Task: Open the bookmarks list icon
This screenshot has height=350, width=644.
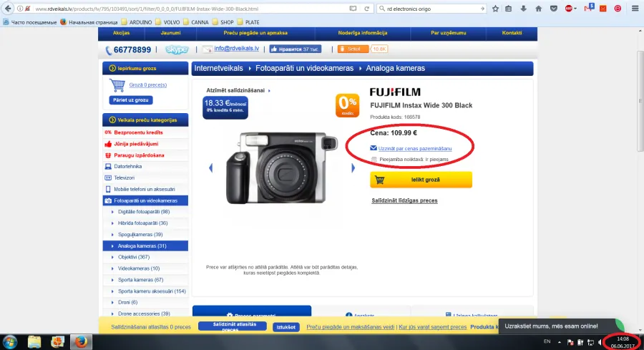Action: (509, 9)
